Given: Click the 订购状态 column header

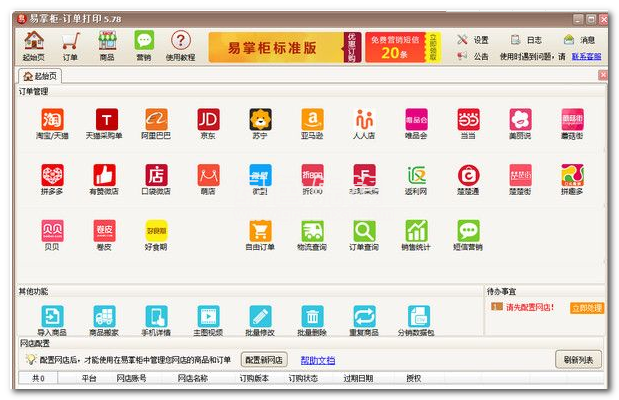Looking at the screenshot, I should (303, 378).
